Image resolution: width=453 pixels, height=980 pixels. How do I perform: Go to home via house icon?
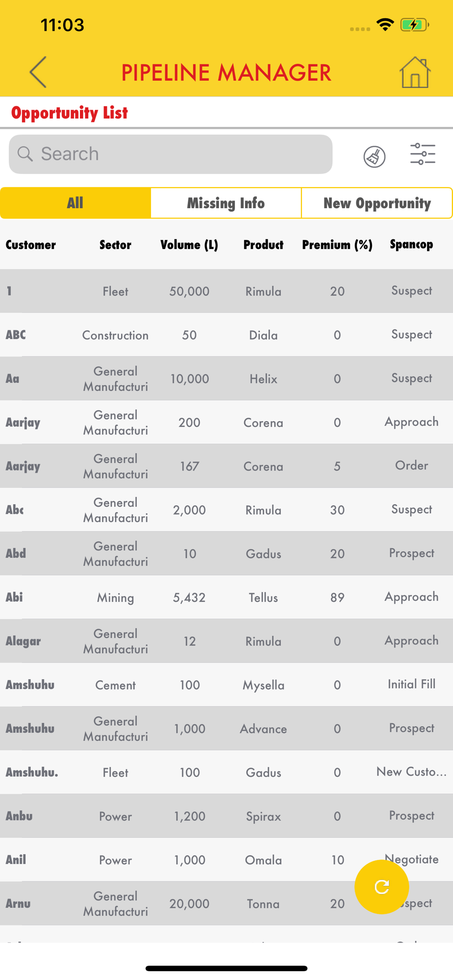point(415,72)
